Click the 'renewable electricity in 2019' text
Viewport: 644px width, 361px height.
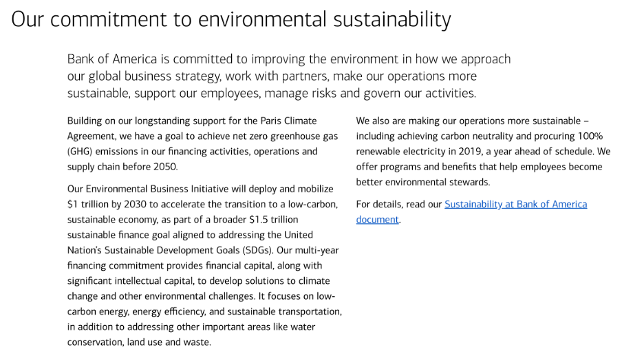pyautogui.click(x=418, y=152)
